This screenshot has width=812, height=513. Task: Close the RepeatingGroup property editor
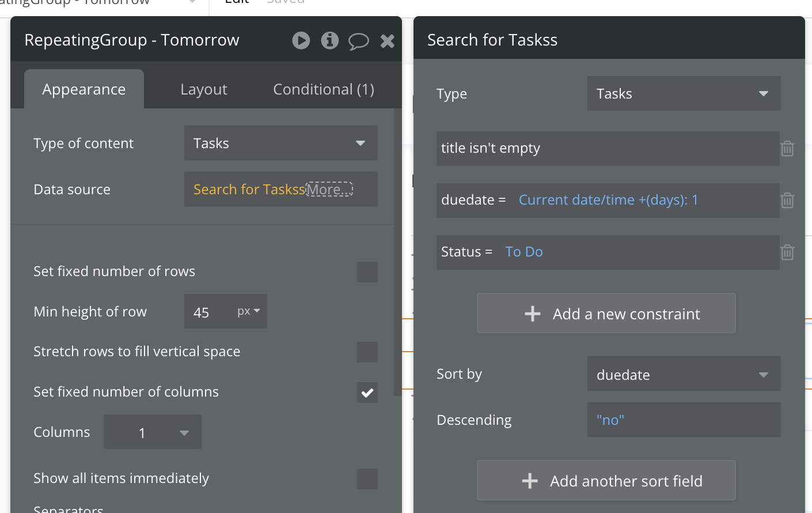click(x=388, y=40)
